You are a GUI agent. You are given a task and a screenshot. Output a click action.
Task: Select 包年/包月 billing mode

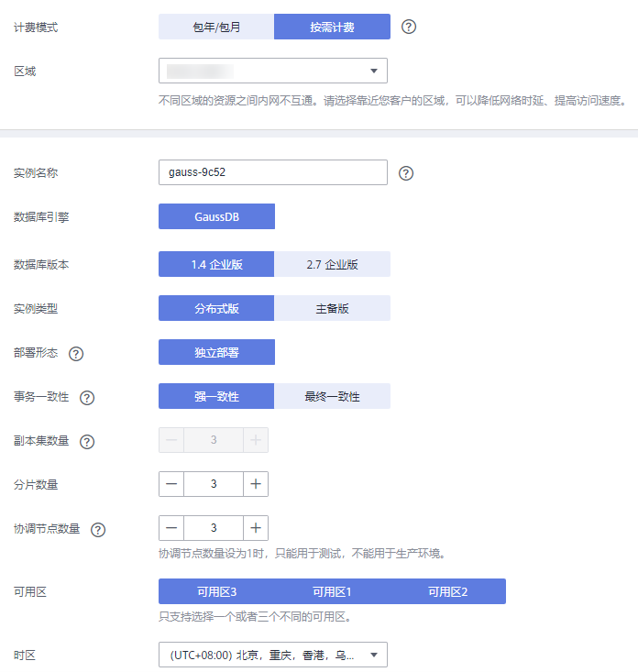click(216, 27)
